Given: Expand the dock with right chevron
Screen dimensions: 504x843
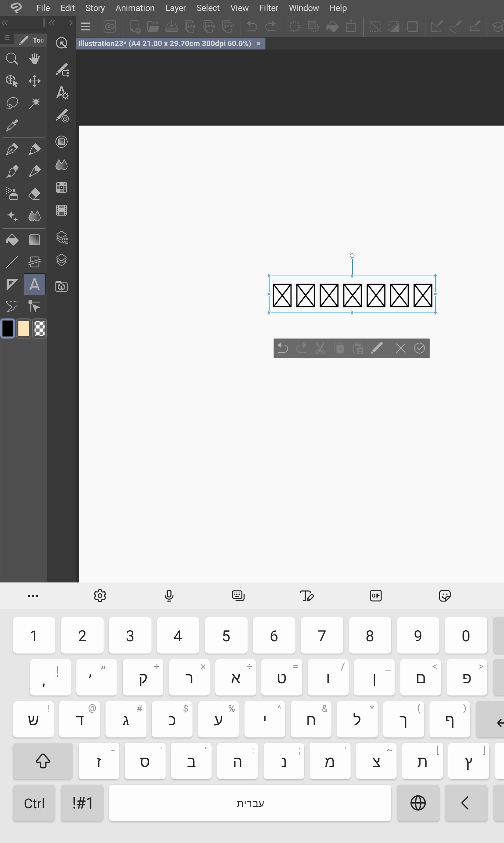Looking at the screenshot, I should click(71, 23).
